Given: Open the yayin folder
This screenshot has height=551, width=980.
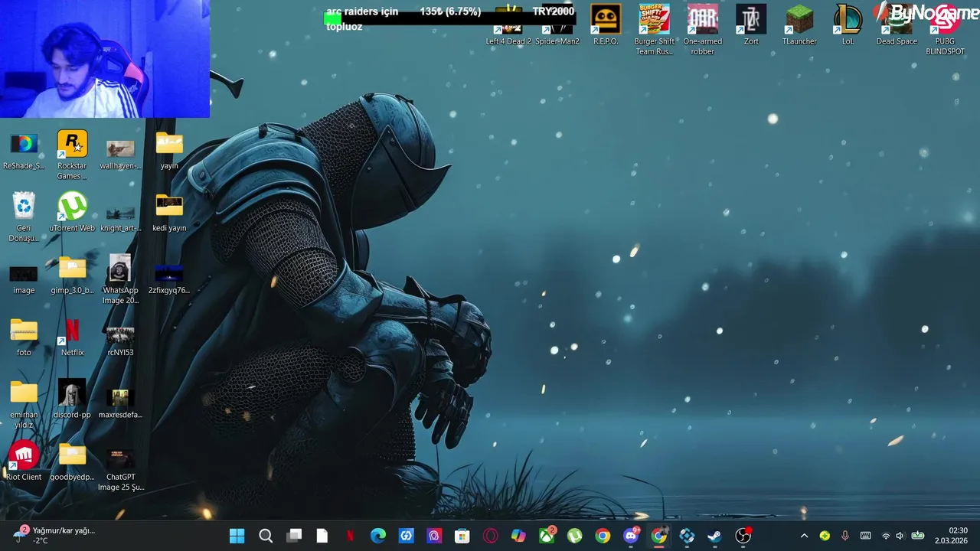Looking at the screenshot, I should [x=169, y=151].
